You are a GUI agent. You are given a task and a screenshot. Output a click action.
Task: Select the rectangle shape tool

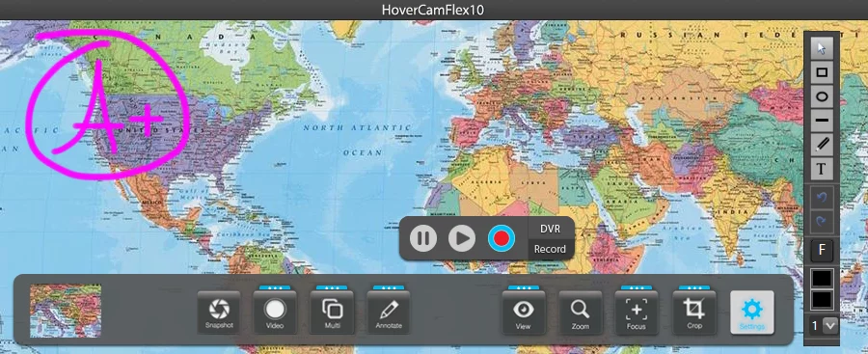(x=822, y=72)
